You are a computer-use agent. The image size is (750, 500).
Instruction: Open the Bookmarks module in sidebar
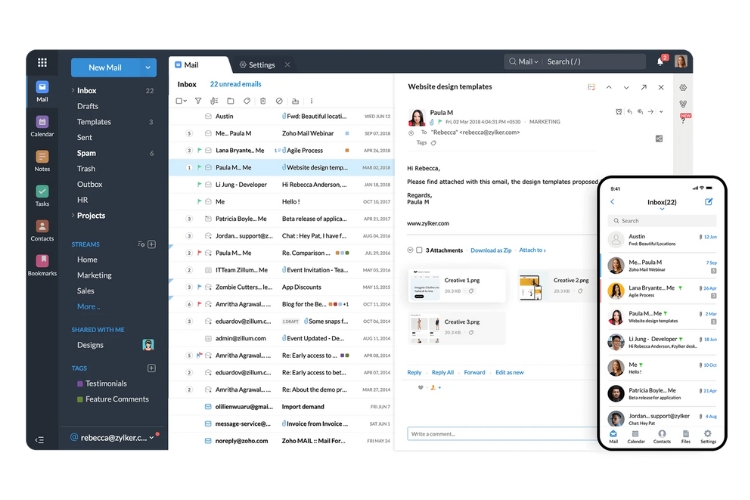coord(42,266)
